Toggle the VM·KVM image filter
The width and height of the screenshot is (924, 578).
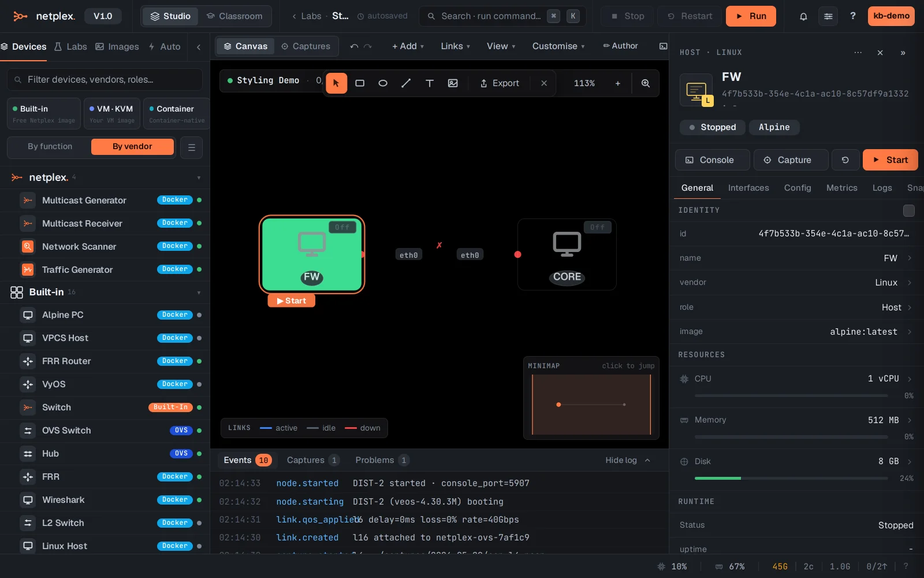112,114
